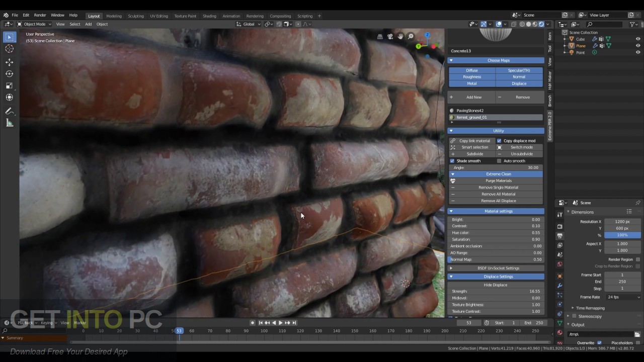Viewport: 644px width, 362px height.
Task: Click the Purge Materials button
Action: 498,180
